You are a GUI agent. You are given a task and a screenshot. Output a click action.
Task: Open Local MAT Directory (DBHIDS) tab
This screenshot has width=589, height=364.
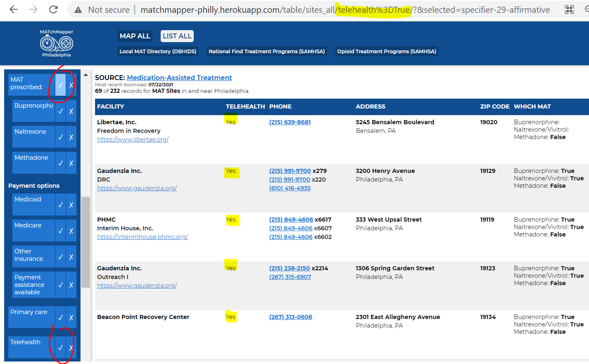(158, 51)
